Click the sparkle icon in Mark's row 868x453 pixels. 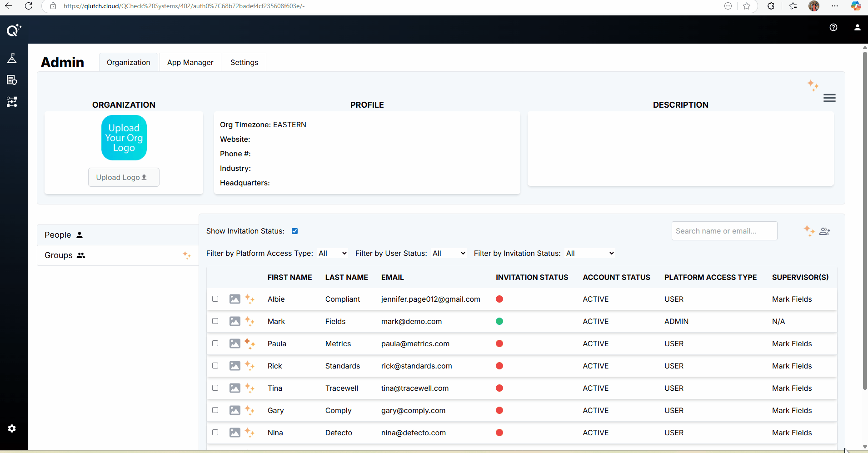click(249, 321)
